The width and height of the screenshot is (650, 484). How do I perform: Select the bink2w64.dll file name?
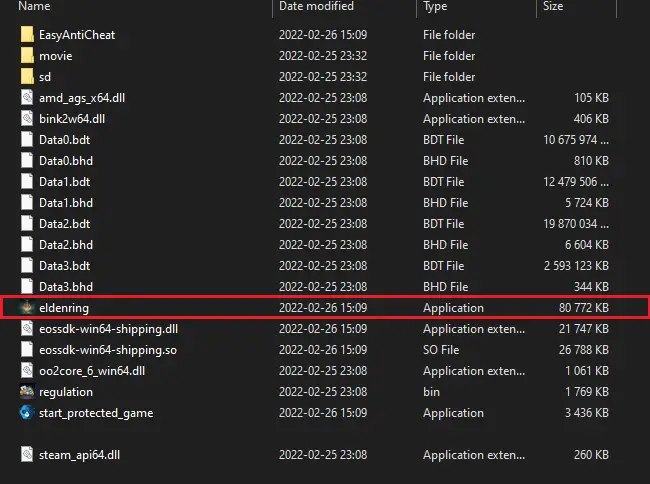click(x=72, y=119)
